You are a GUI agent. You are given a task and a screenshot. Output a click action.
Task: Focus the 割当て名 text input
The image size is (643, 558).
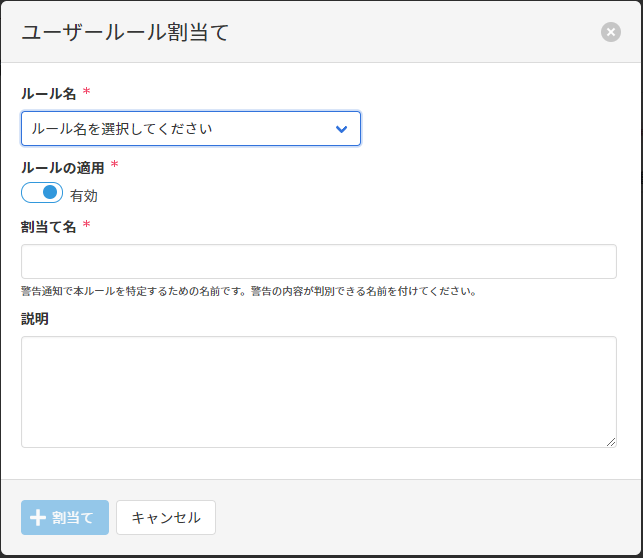click(x=318, y=261)
